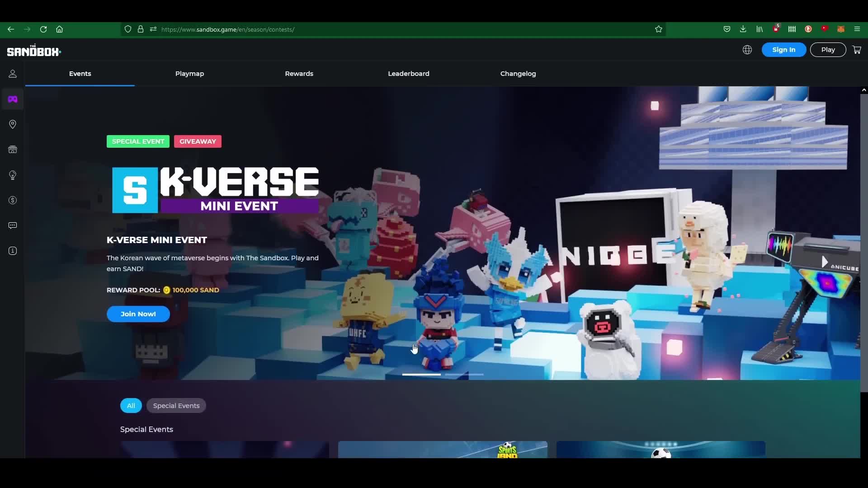
Task: Open the profile icon in sidebar
Action: click(x=13, y=74)
